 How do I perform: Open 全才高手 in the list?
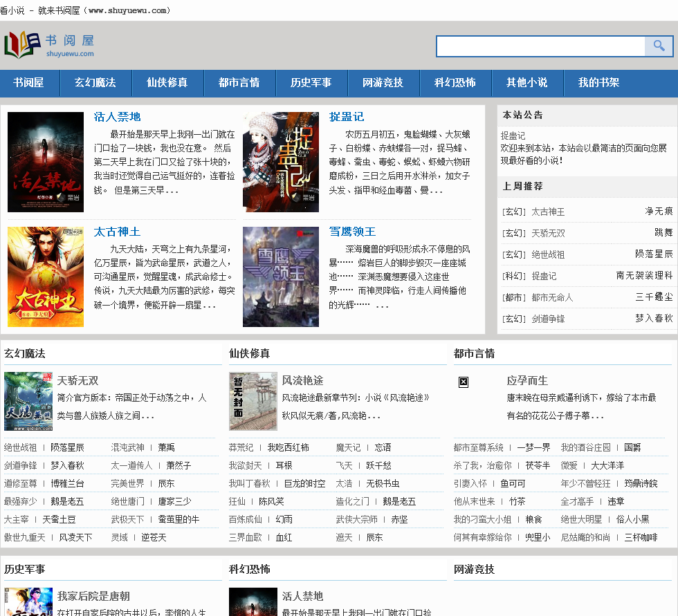coord(577,501)
